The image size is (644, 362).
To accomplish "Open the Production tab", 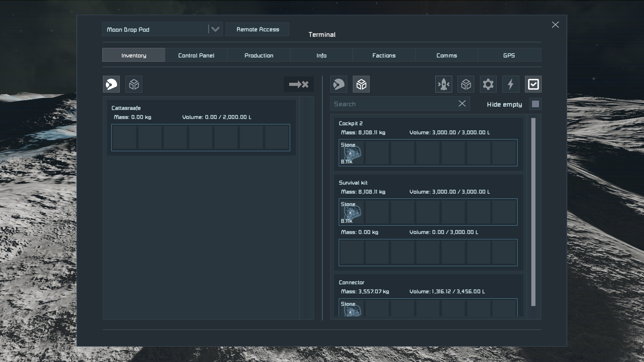I will click(259, 55).
